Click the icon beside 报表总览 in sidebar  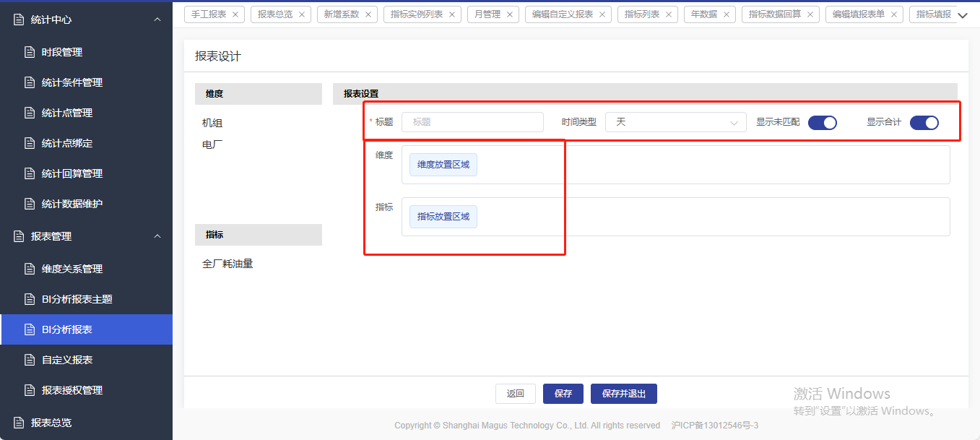click(x=19, y=423)
